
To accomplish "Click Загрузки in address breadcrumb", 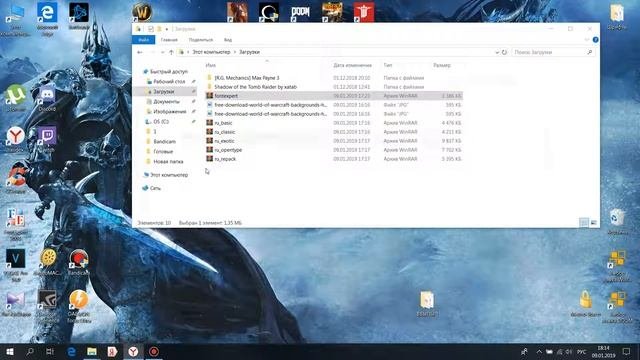I will 249,52.
